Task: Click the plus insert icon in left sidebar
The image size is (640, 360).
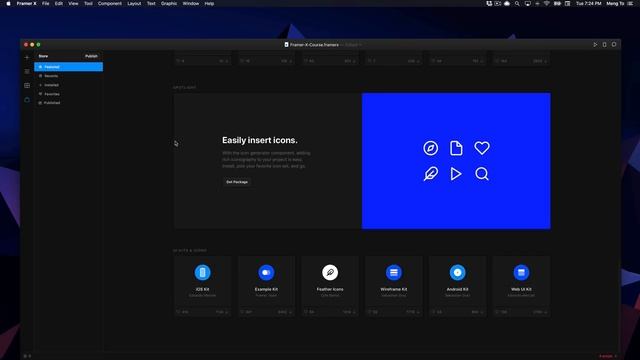Action: (27, 58)
